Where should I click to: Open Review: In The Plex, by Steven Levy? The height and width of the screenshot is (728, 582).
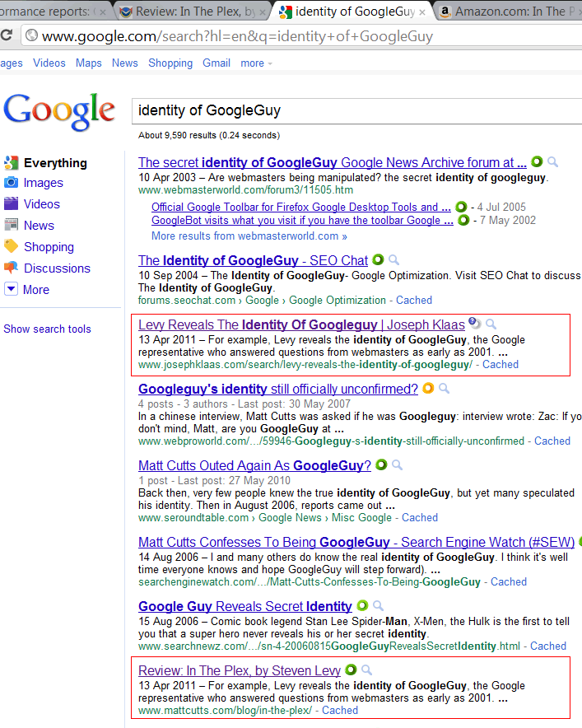(x=240, y=670)
